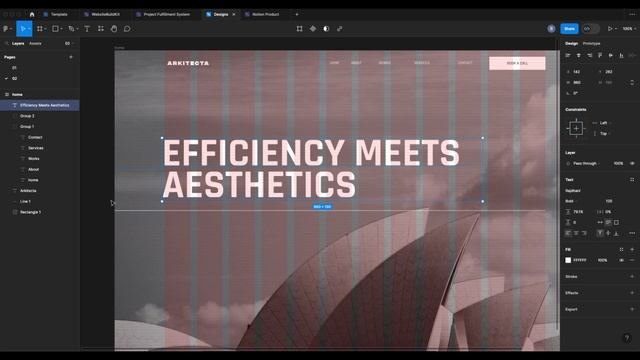Viewport: 640px width, 360px height.
Task: Click the Share button
Action: tap(569, 29)
